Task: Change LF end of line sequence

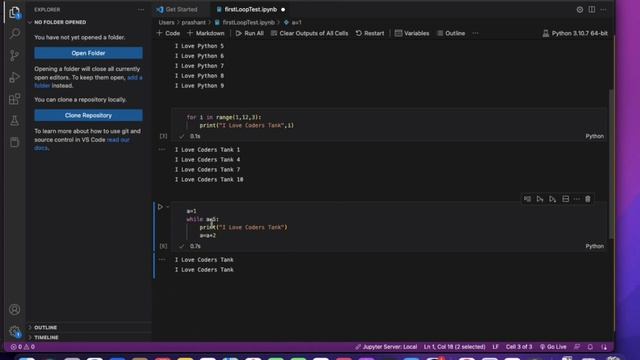Action: pyautogui.click(x=495, y=347)
